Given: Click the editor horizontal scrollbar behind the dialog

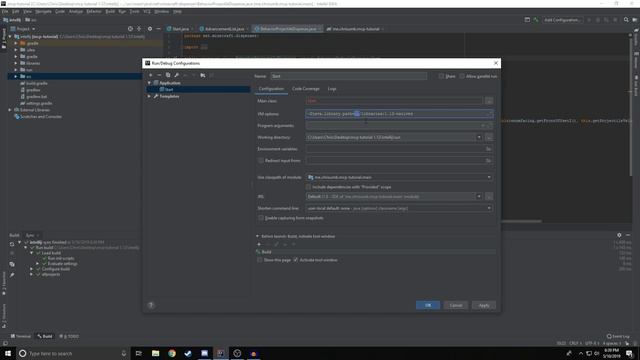Looking at the screenshot, I should [521, 222].
